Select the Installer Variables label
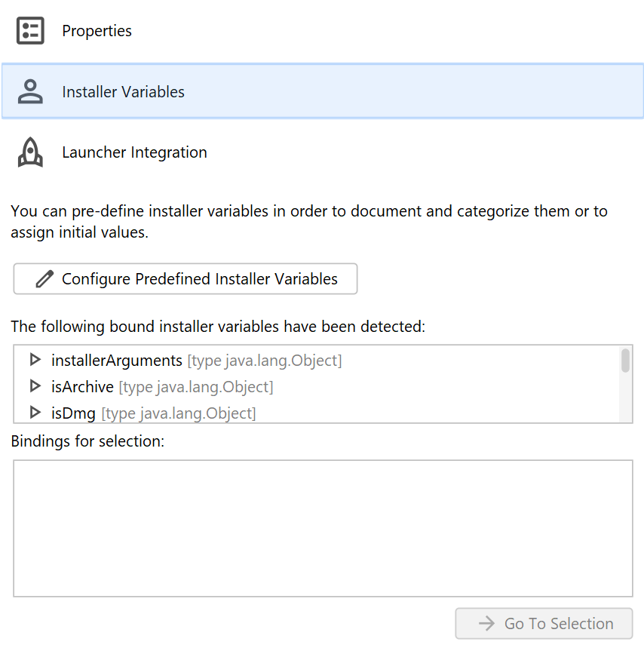Screen dimensions: 644x651 (x=123, y=92)
